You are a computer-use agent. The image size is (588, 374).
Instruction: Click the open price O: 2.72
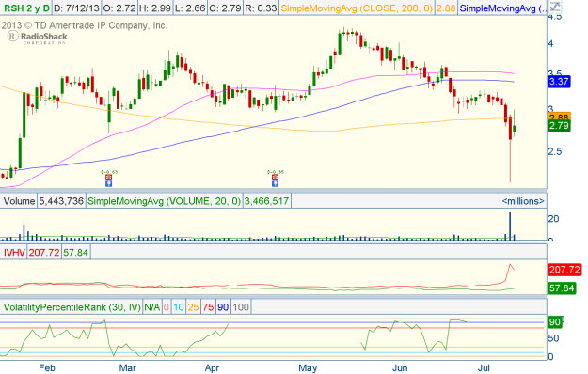(x=119, y=8)
